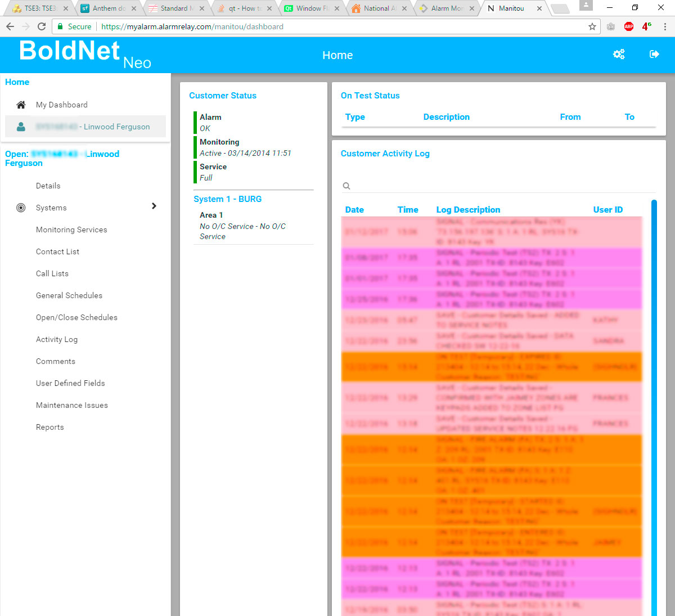The height and width of the screenshot is (616, 675).
Task: Sort by Log Description column header
Action: [x=468, y=210]
